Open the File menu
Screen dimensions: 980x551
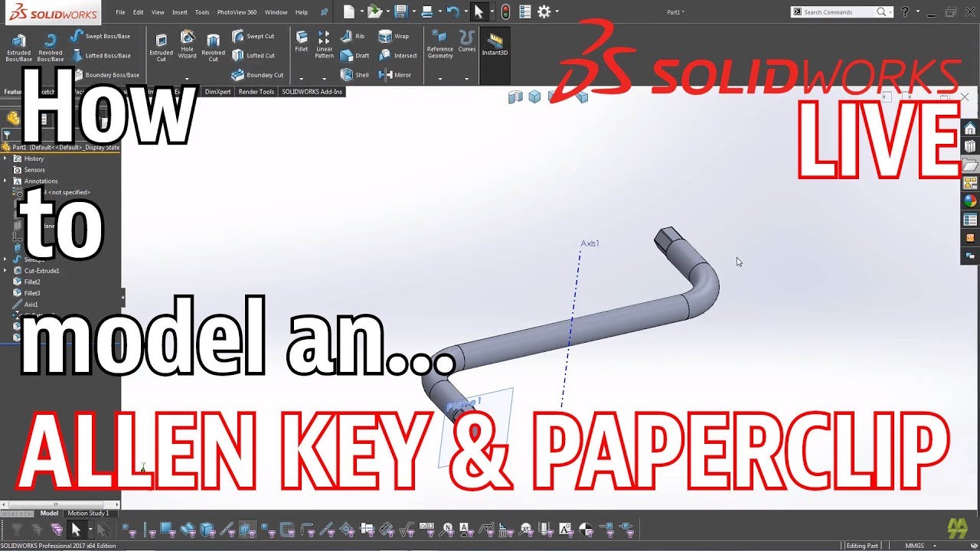pyautogui.click(x=121, y=12)
